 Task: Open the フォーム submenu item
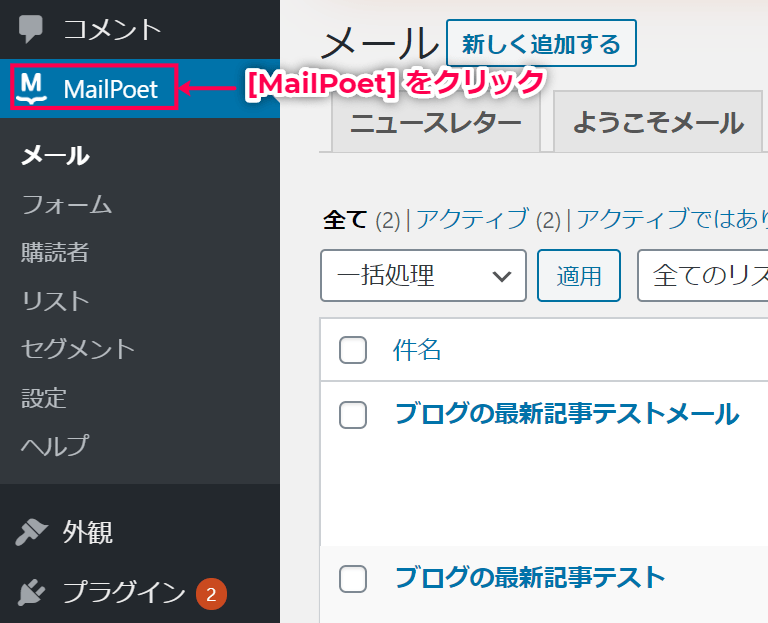point(67,204)
